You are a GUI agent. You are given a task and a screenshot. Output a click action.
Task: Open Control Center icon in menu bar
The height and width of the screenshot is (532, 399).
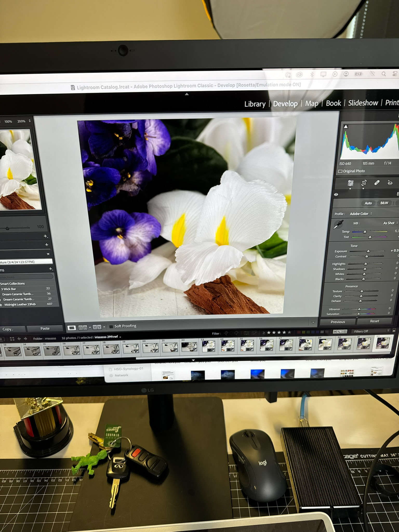[395, 74]
